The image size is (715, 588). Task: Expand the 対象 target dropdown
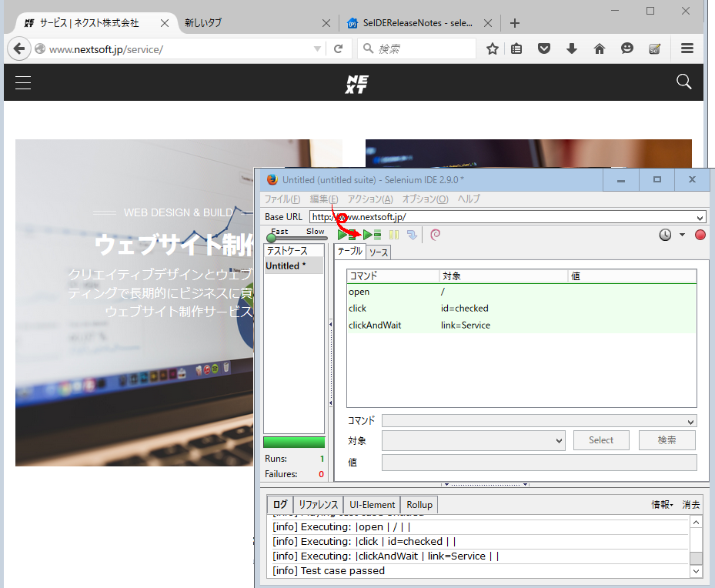pyautogui.click(x=559, y=441)
